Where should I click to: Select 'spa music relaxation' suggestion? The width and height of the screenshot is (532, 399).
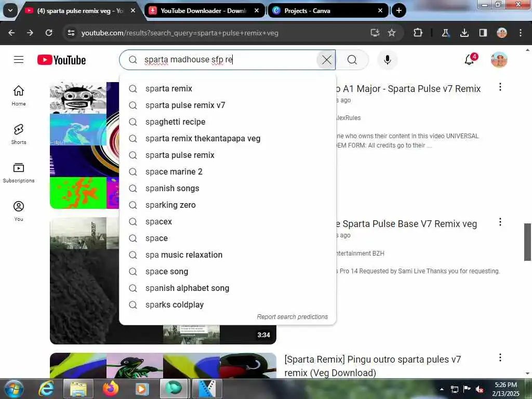228,255
